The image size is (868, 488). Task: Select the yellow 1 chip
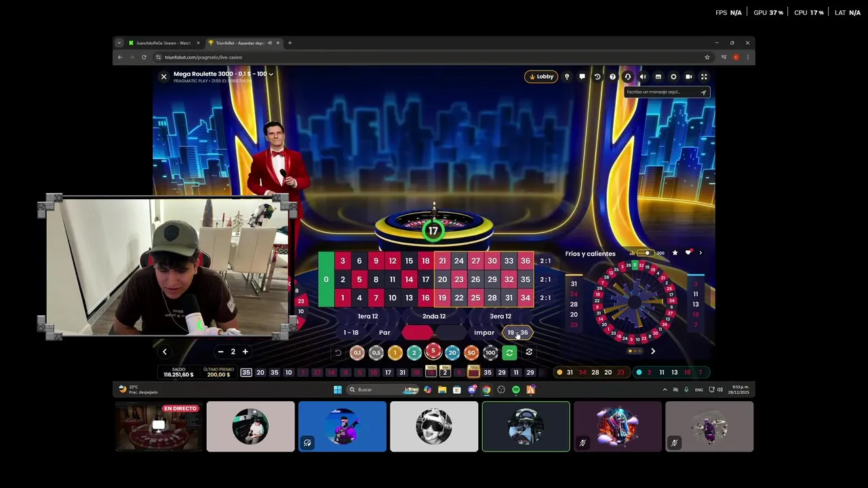pos(395,352)
